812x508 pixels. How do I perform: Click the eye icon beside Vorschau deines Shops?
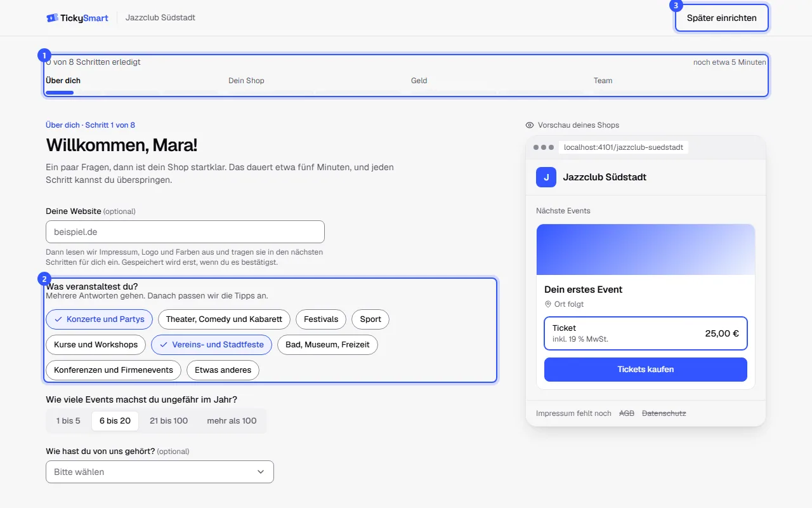[530, 125]
